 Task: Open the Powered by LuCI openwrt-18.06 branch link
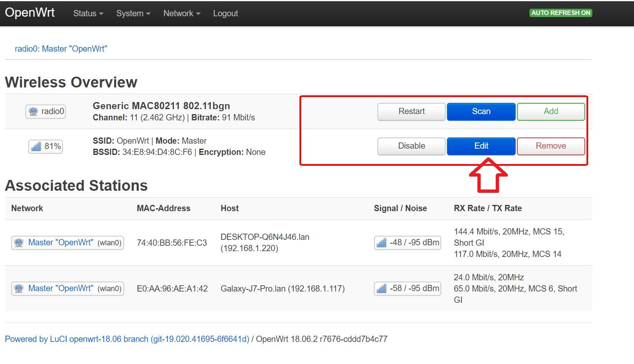pos(127,339)
